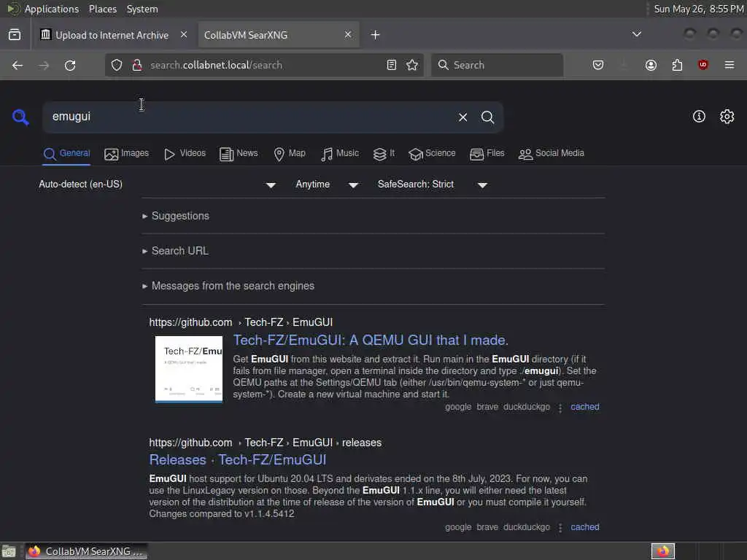Open the Anytime time range dropdown
The height and width of the screenshot is (560, 747).
(327, 184)
